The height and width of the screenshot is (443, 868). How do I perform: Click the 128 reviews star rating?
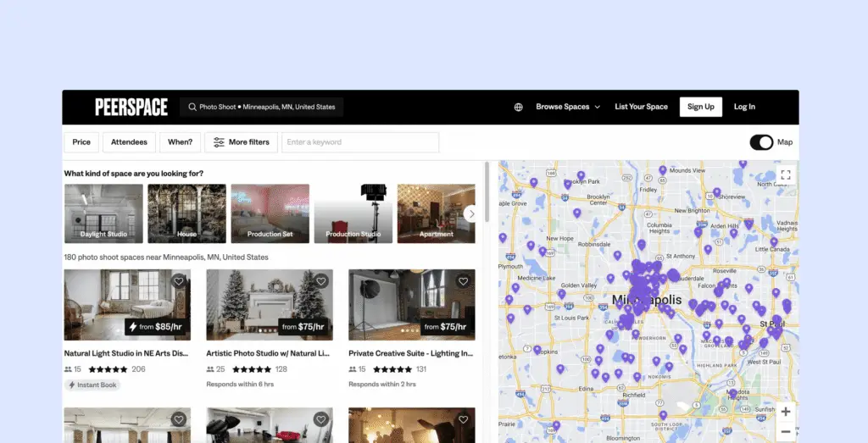point(251,369)
